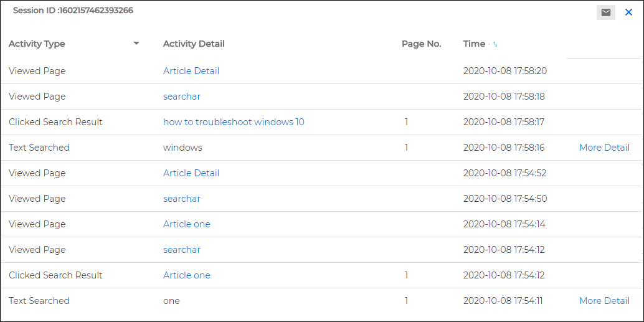Click the email envelope icon
Viewport: 644px width, 322px height.
click(606, 12)
